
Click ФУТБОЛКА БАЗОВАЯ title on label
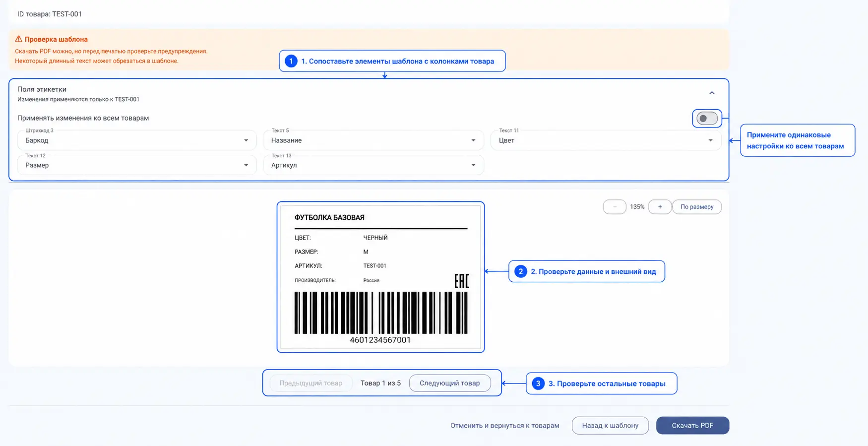[329, 217]
